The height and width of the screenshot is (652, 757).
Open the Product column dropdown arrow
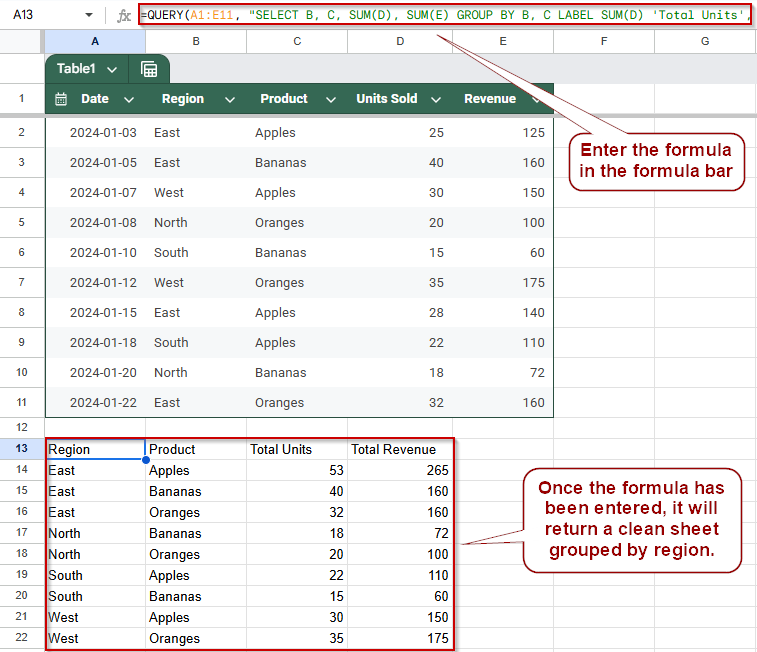pyautogui.click(x=331, y=99)
